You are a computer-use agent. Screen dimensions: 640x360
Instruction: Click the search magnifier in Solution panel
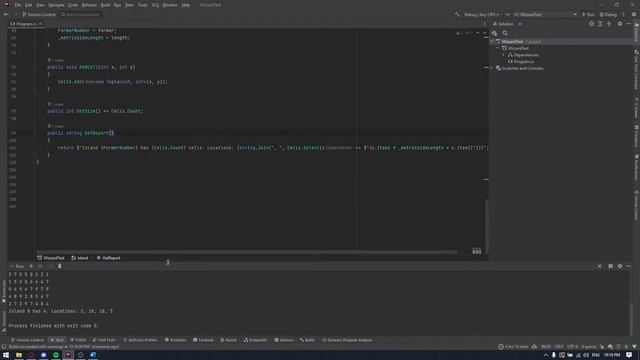coord(505,33)
